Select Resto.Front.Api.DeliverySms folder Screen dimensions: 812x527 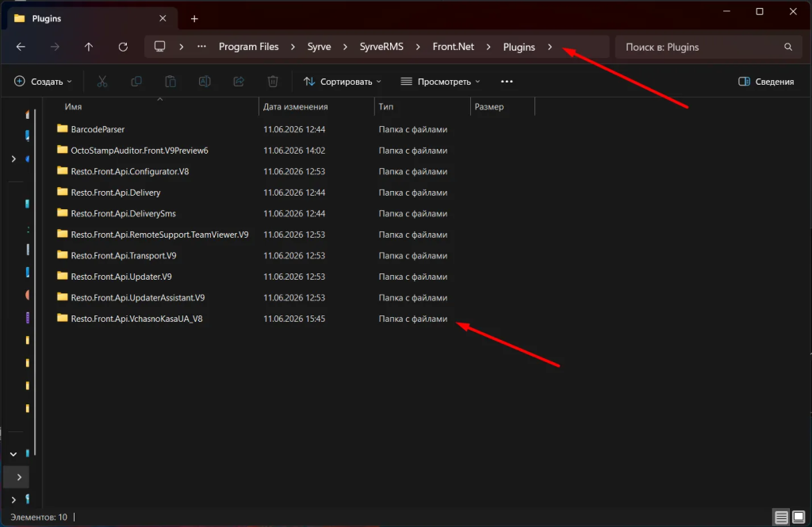(x=123, y=213)
